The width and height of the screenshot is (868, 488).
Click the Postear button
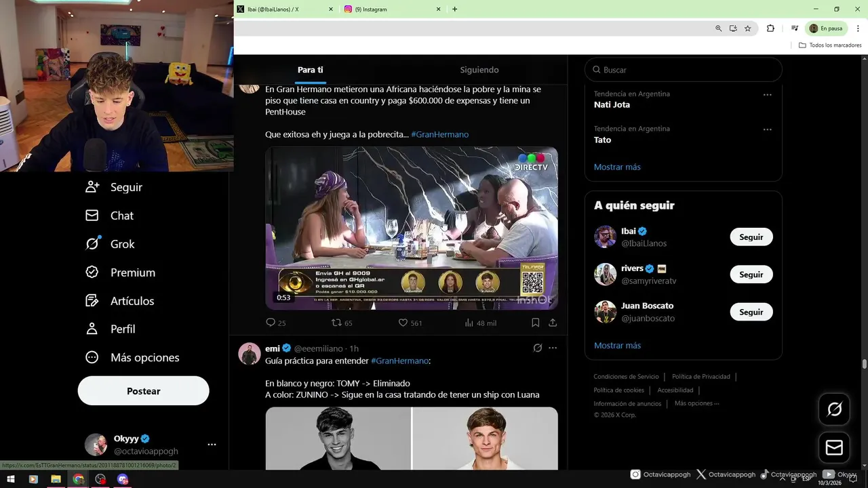143,391
